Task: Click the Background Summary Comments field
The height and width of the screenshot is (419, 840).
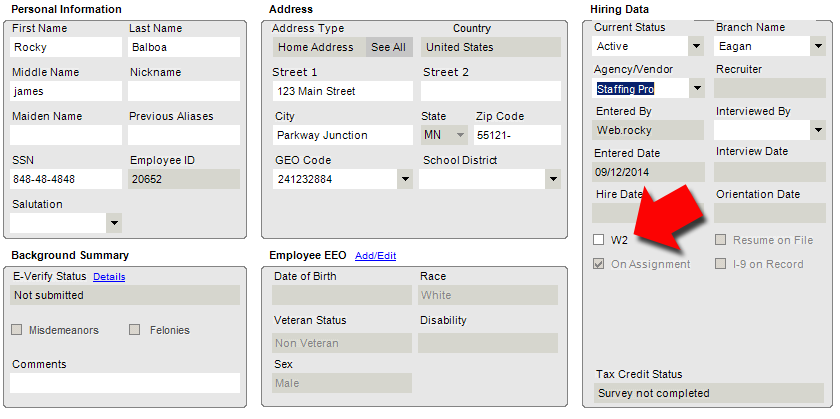Action: coord(125,383)
